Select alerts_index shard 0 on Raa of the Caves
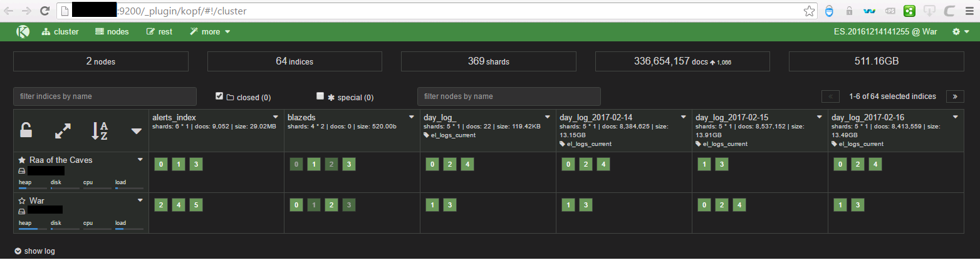 click(x=161, y=165)
